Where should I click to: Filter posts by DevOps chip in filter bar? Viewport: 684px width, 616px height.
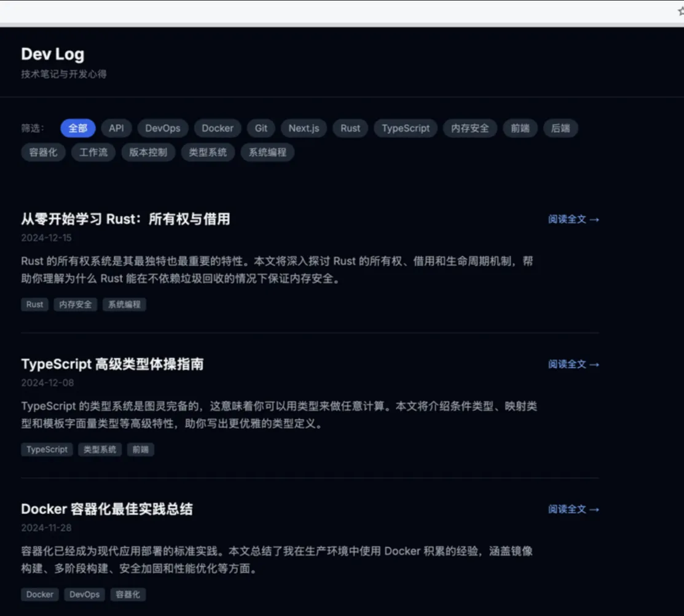pos(163,128)
